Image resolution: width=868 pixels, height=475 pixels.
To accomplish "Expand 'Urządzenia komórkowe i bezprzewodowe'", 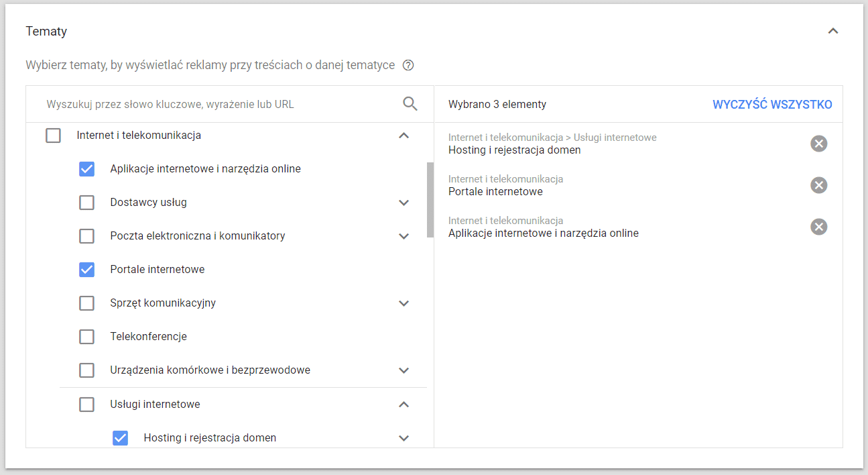I will coord(404,370).
